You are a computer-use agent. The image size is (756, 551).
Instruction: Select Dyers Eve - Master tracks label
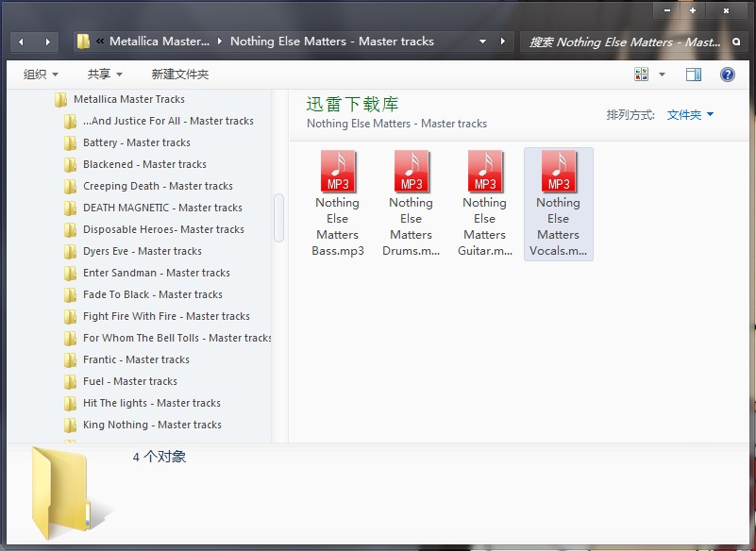[143, 251]
